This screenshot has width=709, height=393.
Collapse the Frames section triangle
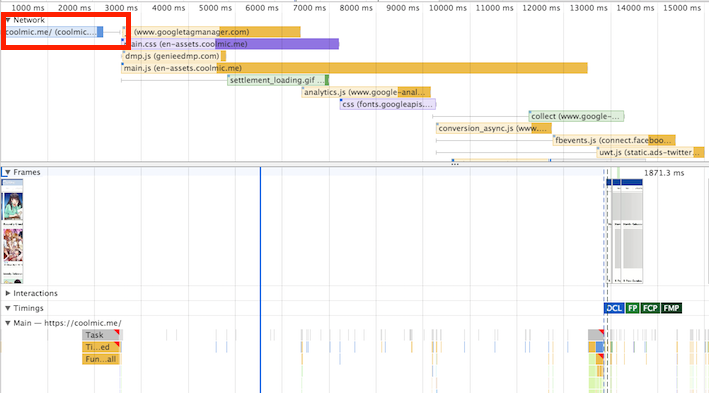(8, 172)
